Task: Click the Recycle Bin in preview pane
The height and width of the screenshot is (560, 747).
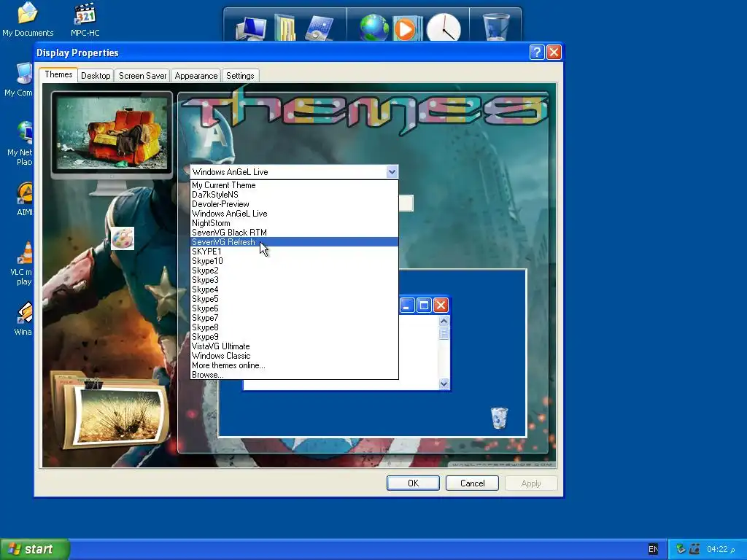Action: click(499, 418)
